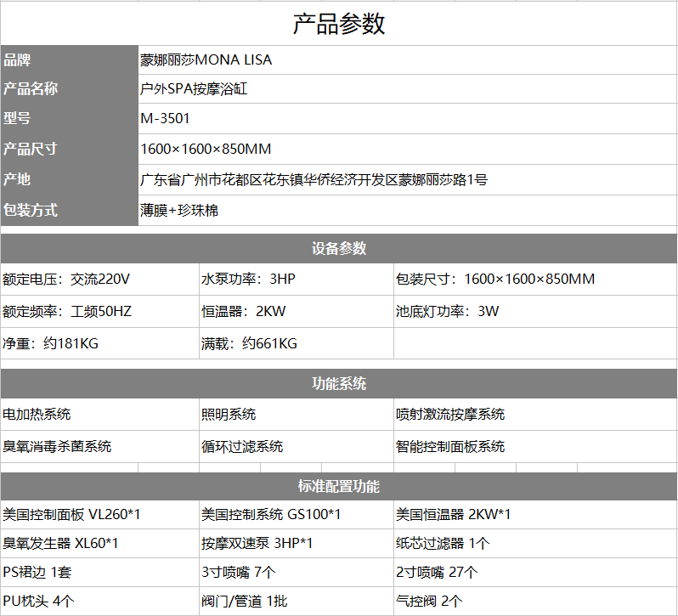Click the 薄膜+珍珠棉 packaging cell
The width and height of the screenshot is (678, 616).
(179, 210)
